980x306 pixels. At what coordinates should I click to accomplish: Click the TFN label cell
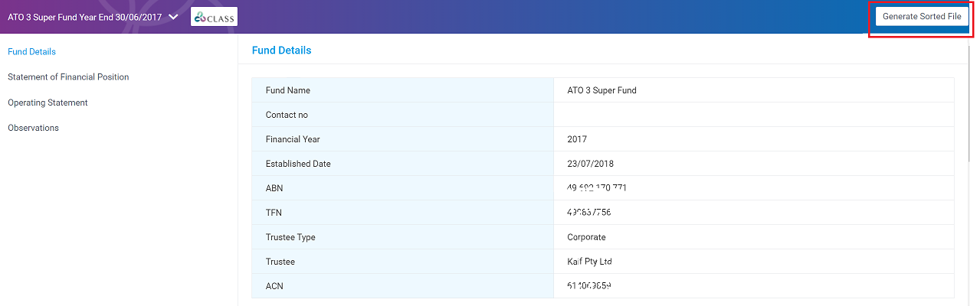click(x=402, y=213)
